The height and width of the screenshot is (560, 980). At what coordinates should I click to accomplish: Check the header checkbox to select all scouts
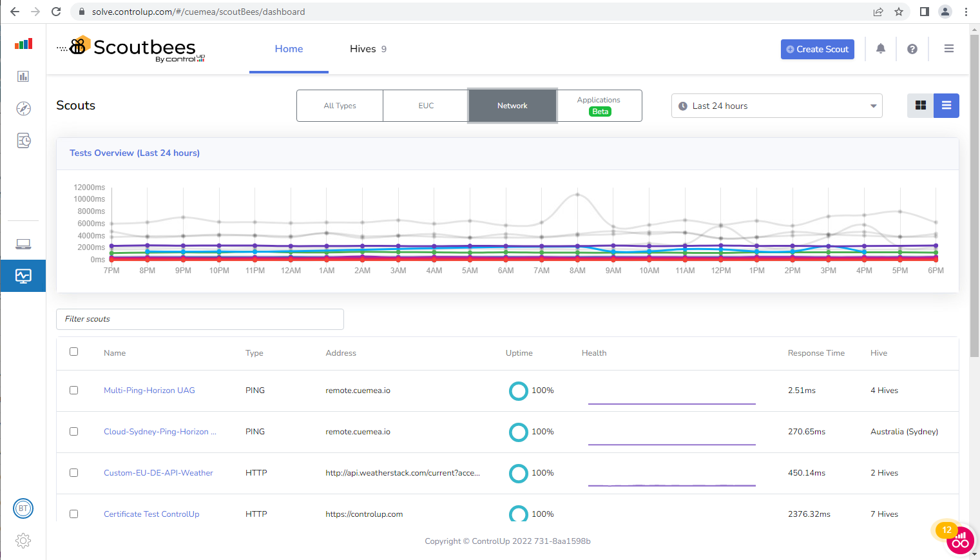(73, 351)
